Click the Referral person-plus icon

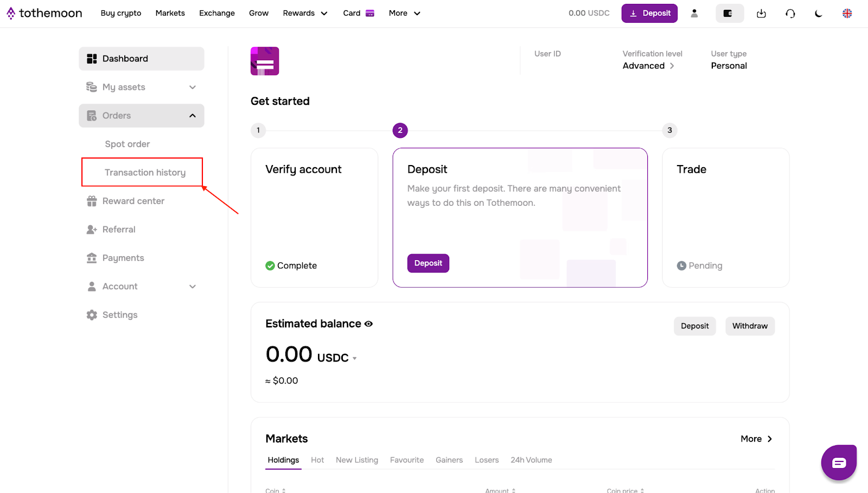tap(92, 230)
